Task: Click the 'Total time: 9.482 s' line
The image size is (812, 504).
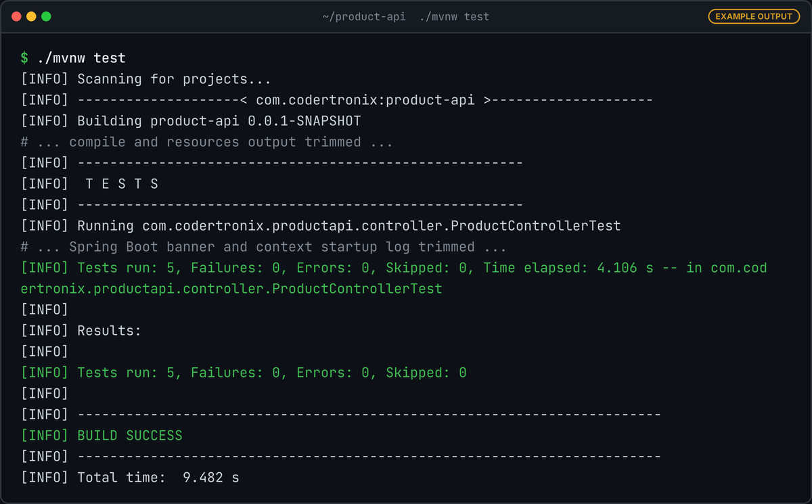Action: point(130,478)
